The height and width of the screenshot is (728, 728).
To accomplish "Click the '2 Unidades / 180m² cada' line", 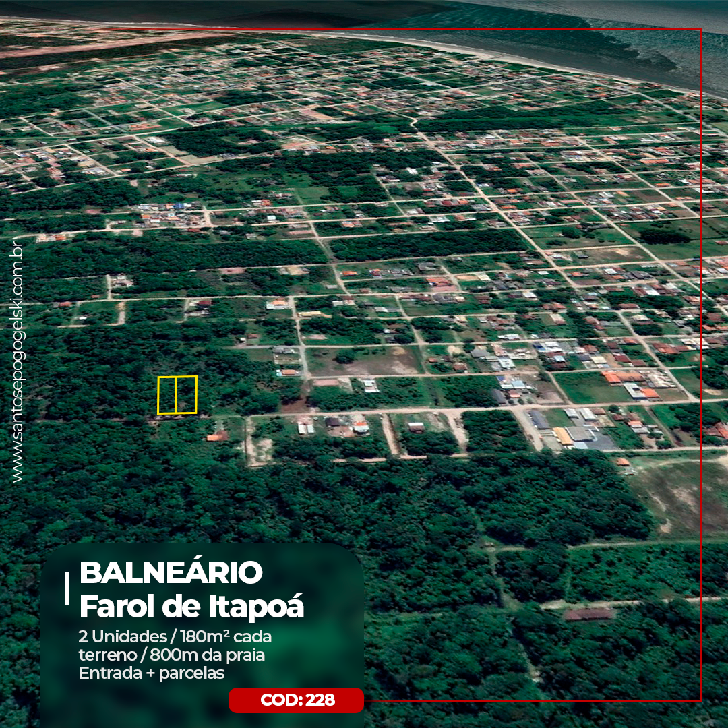I will pos(175,636).
